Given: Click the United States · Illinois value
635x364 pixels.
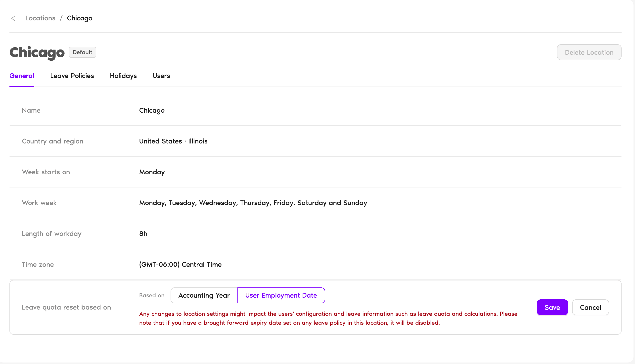Looking at the screenshot, I should click(173, 141).
